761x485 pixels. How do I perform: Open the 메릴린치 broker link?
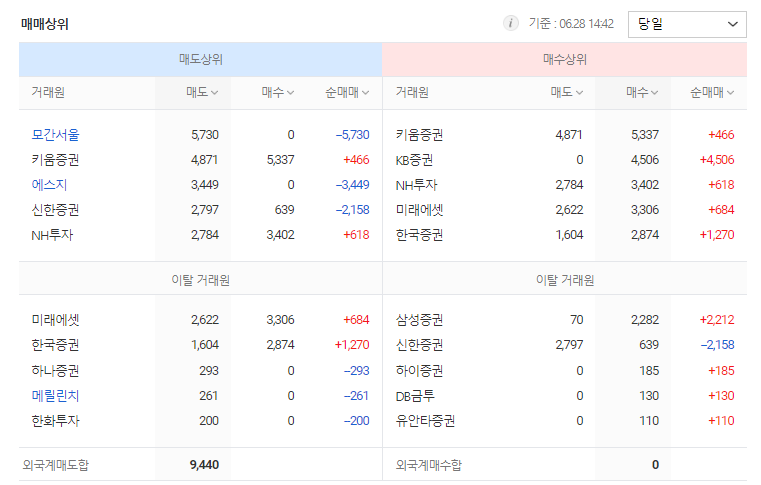[x=55, y=396]
